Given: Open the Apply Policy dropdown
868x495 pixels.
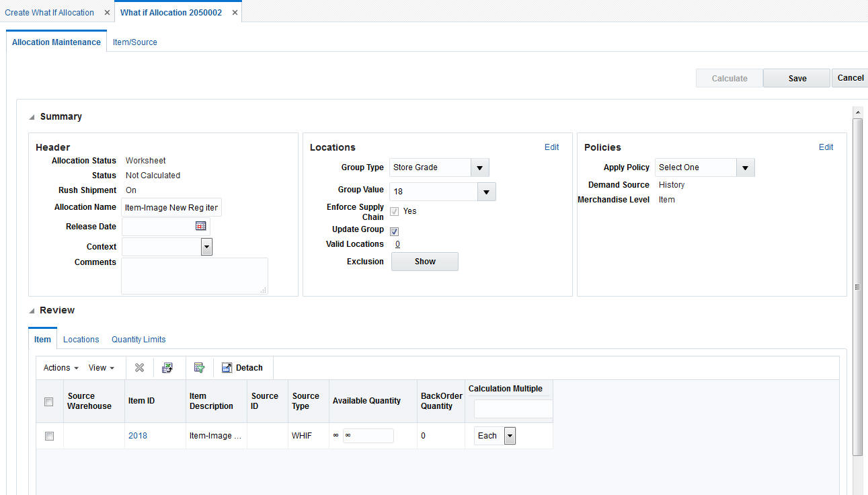Looking at the screenshot, I should [745, 167].
